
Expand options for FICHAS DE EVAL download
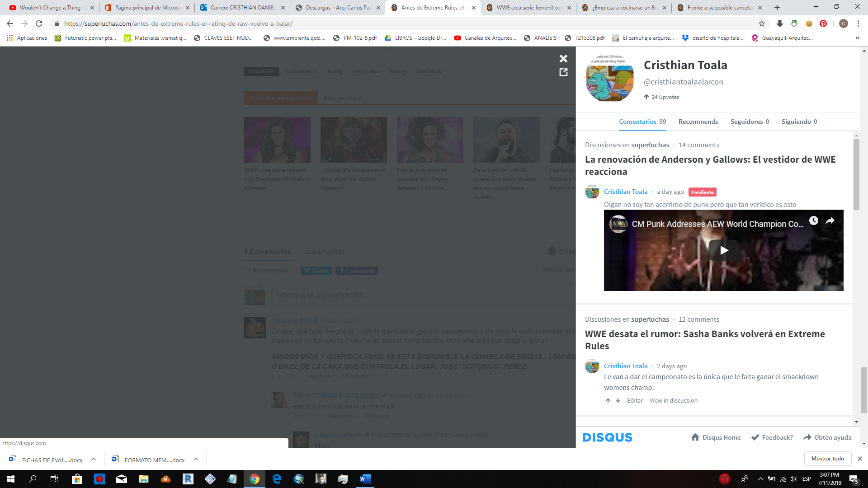tap(94, 460)
